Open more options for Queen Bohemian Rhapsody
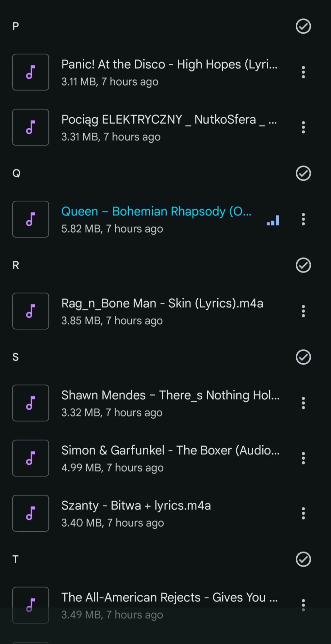 303,219
